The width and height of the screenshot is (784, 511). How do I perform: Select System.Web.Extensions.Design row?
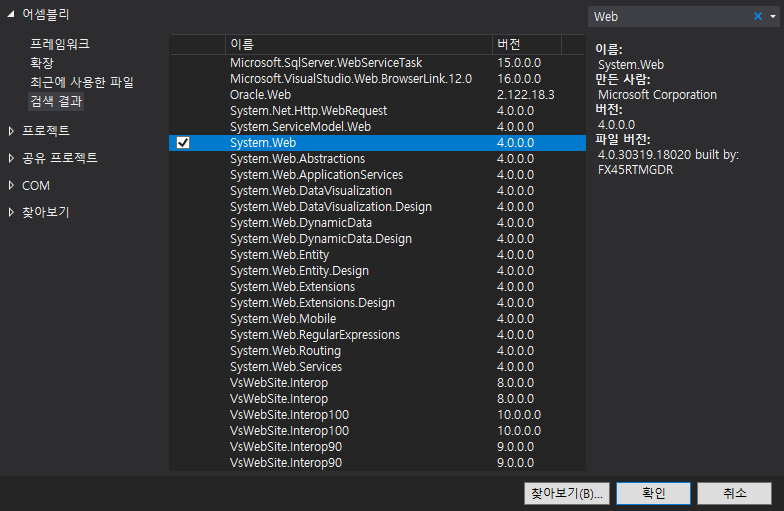(378, 303)
